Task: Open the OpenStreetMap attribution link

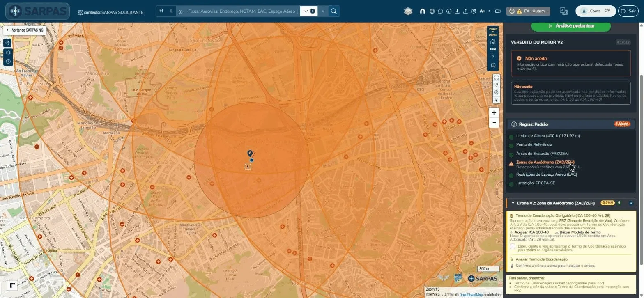Action: pyautogui.click(x=471, y=295)
